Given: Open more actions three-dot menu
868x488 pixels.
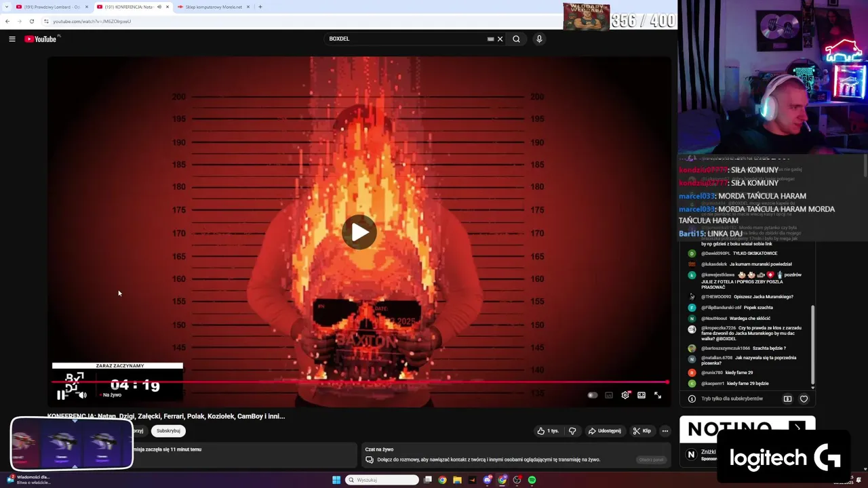Looking at the screenshot, I should (x=665, y=430).
